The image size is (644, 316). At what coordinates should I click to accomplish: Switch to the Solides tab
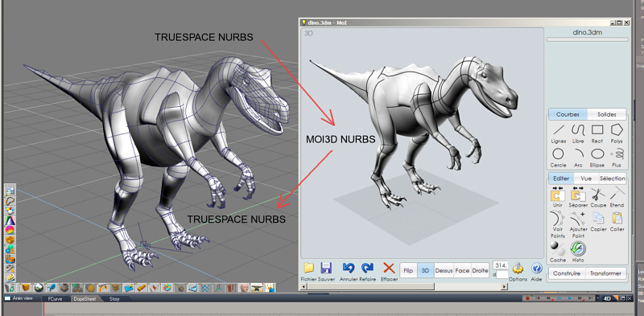[607, 114]
